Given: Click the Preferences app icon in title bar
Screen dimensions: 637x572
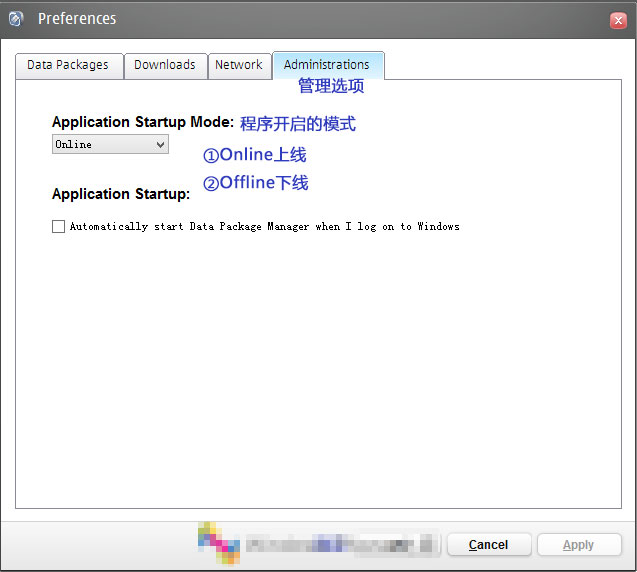Looking at the screenshot, I should (x=16, y=19).
